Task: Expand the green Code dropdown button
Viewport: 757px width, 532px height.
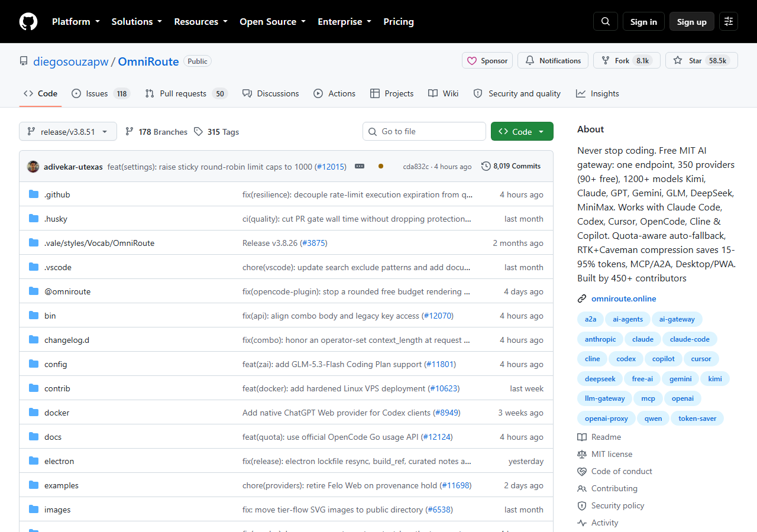Action: click(522, 132)
